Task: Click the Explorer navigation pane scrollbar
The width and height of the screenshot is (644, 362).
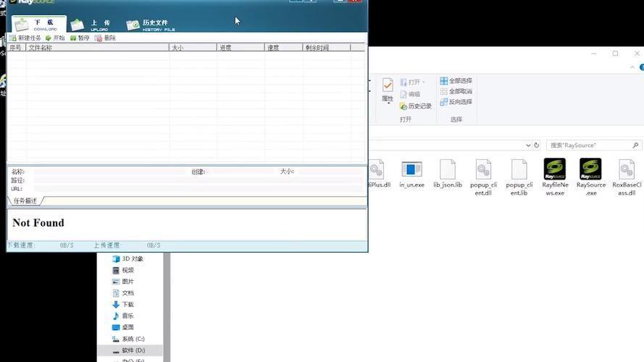Action: pos(167,307)
